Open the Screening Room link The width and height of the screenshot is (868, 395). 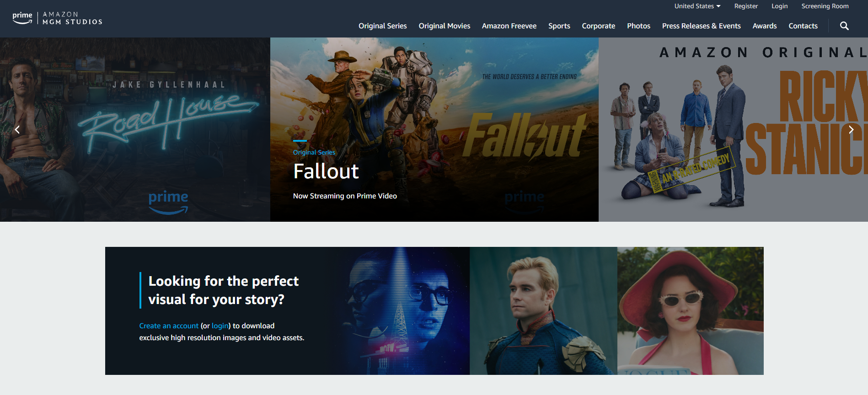pos(825,6)
